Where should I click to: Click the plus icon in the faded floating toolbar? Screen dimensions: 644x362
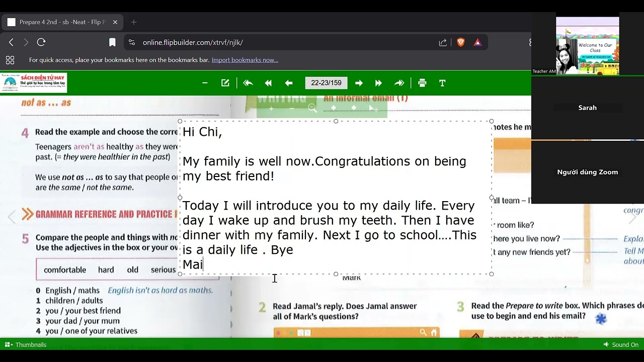click(x=271, y=108)
